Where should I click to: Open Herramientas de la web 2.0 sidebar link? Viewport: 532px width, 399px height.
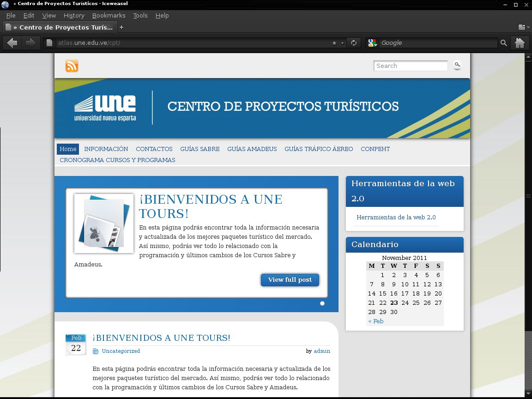(x=396, y=218)
